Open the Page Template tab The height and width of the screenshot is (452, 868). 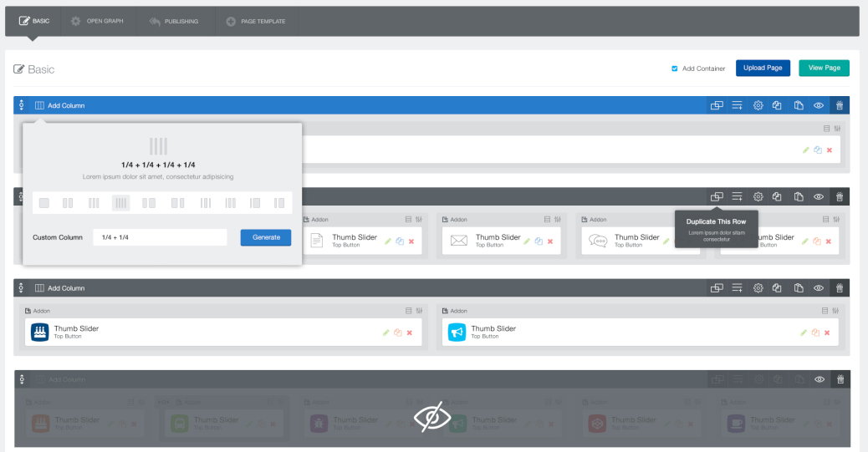coord(256,21)
